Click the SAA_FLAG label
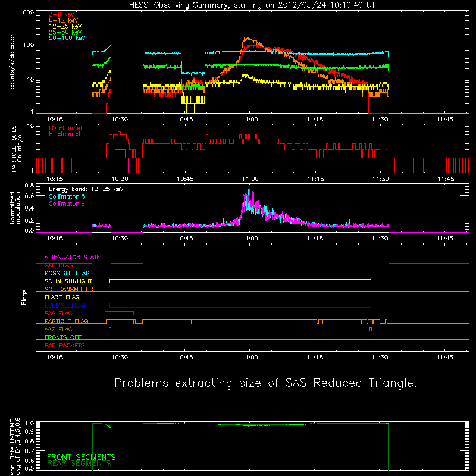The image size is (476, 476). pyautogui.click(x=58, y=313)
